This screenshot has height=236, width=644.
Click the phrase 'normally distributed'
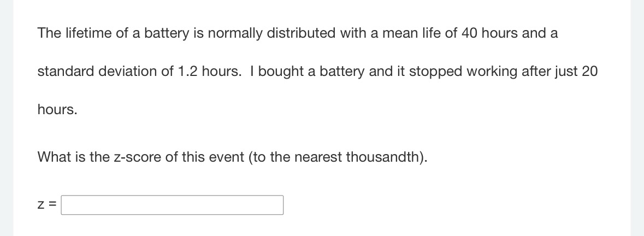(271, 33)
